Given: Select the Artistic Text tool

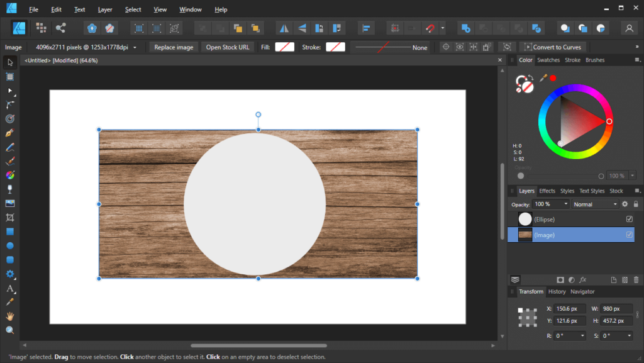Looking at the screenshot, I should [x=9, y=288].
